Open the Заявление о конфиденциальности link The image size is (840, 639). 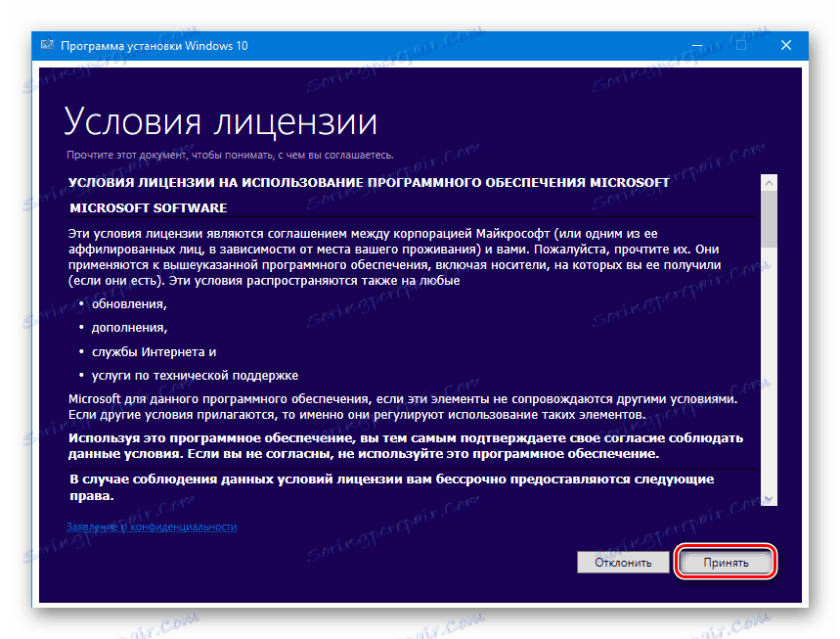pos(152,526)
